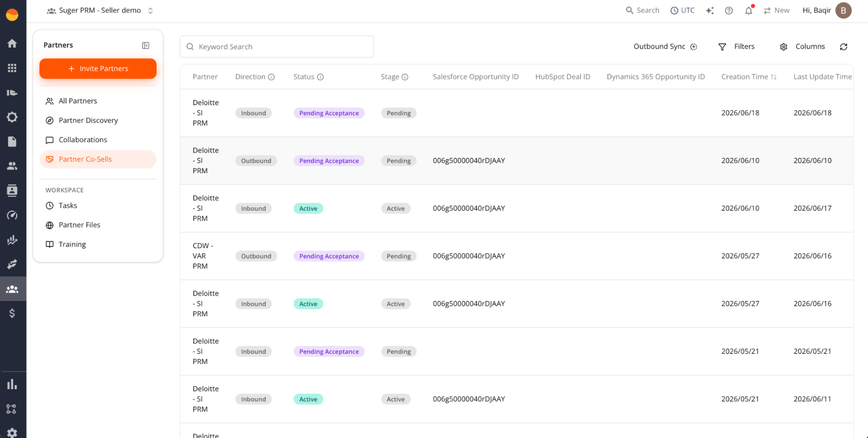Open the bar chart analytics icon in sidebar
The width and height of the screenshot is (868, 438).
tap(12, 384)
